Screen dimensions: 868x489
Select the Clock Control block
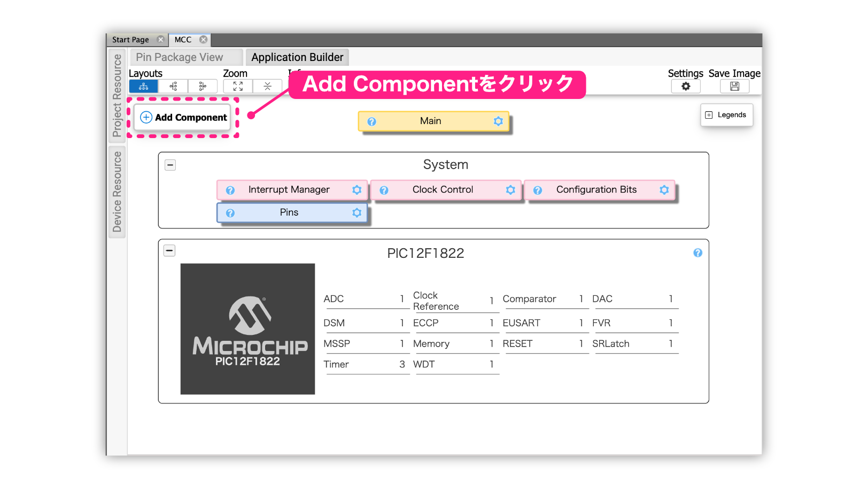[446, 190]
